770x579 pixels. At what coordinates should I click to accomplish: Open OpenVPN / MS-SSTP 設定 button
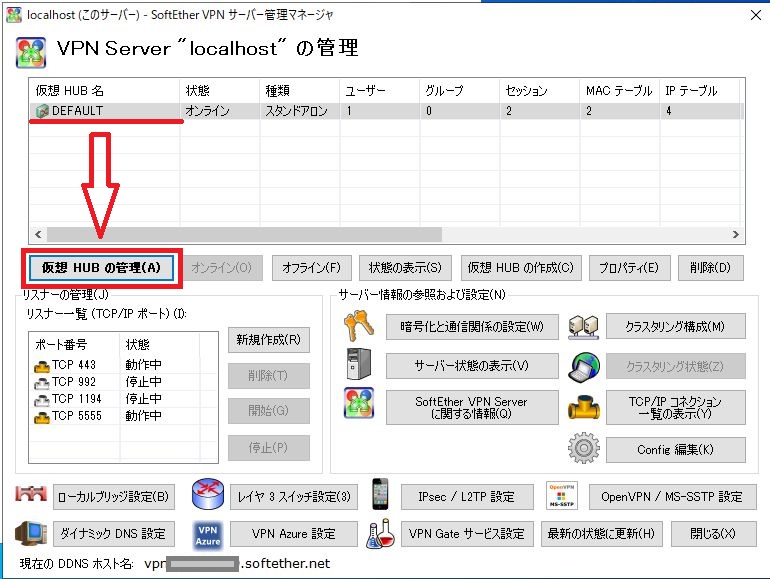point(672,497)
